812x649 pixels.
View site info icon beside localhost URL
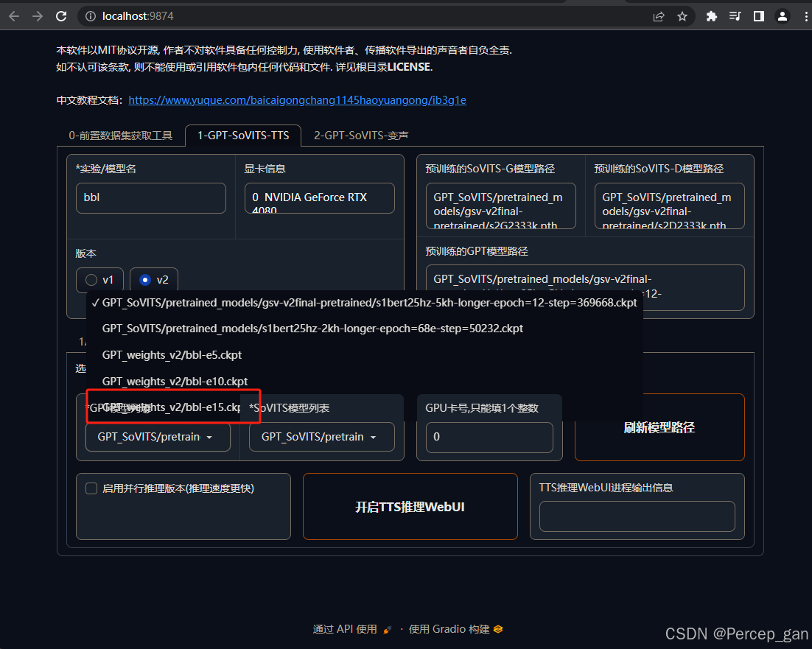(x=91, y=16)
